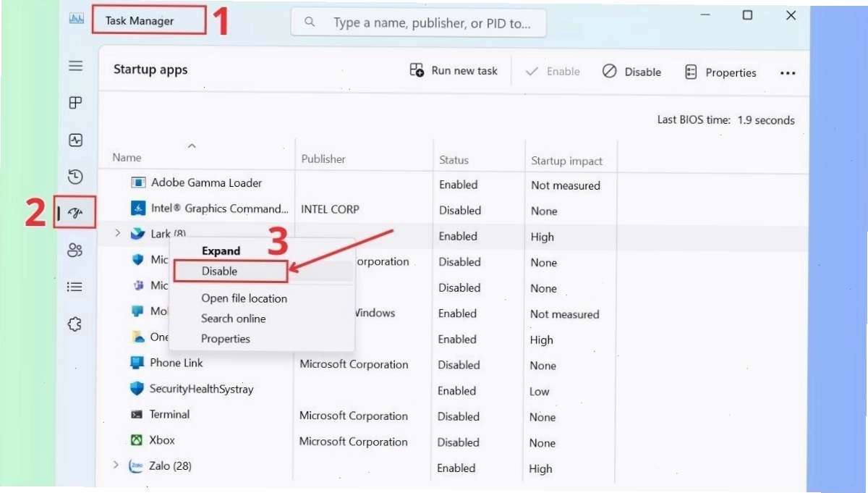Open the Users page icon
The image size is (868, 493).
click(75, 250)
